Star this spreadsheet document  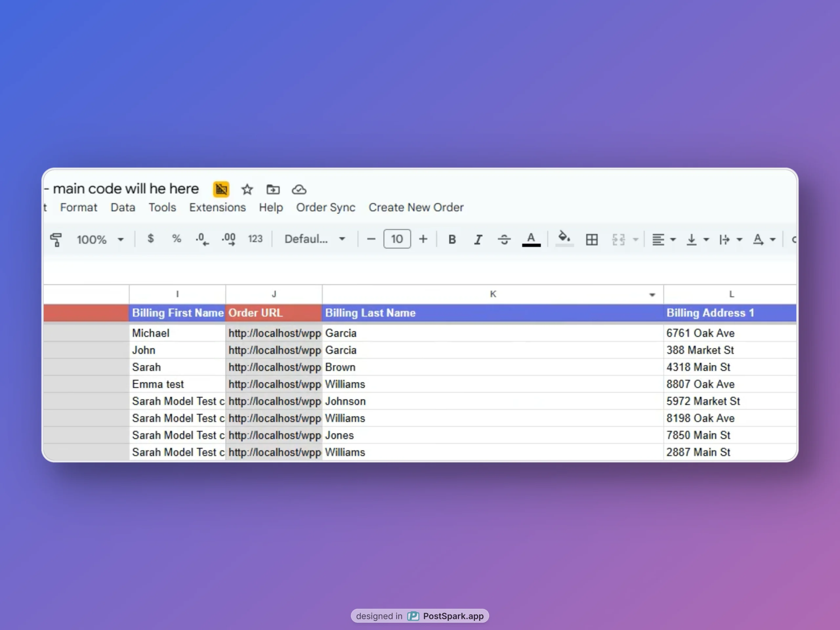coord(247,189)
